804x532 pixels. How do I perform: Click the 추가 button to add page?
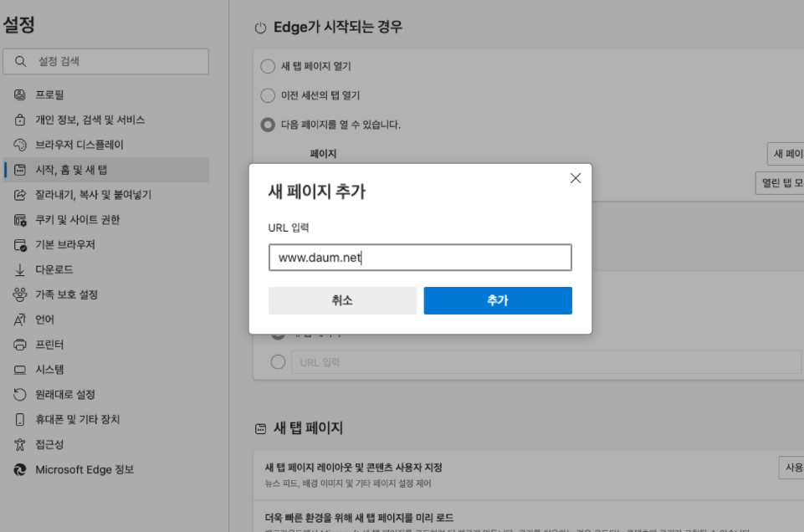pos(498,300)
